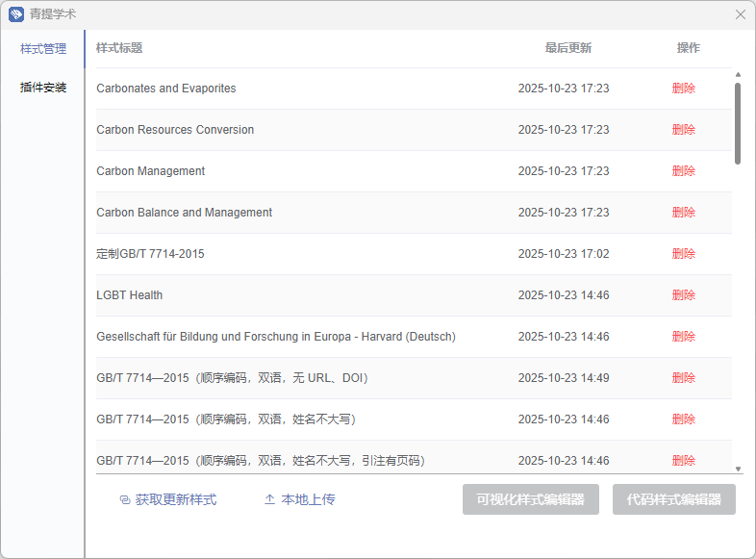This screenshot has height=559, width=756.
Task: Click the scrollbar up arrow
Action: 738,74
